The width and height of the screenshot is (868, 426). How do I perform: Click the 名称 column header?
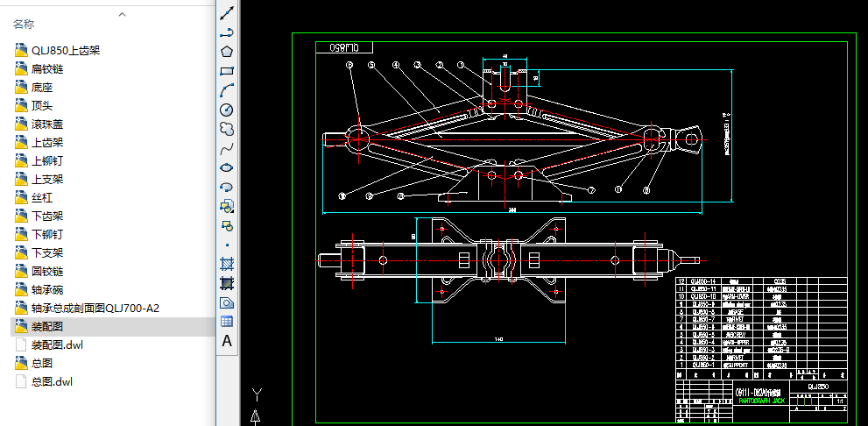[x=24, y=25]
